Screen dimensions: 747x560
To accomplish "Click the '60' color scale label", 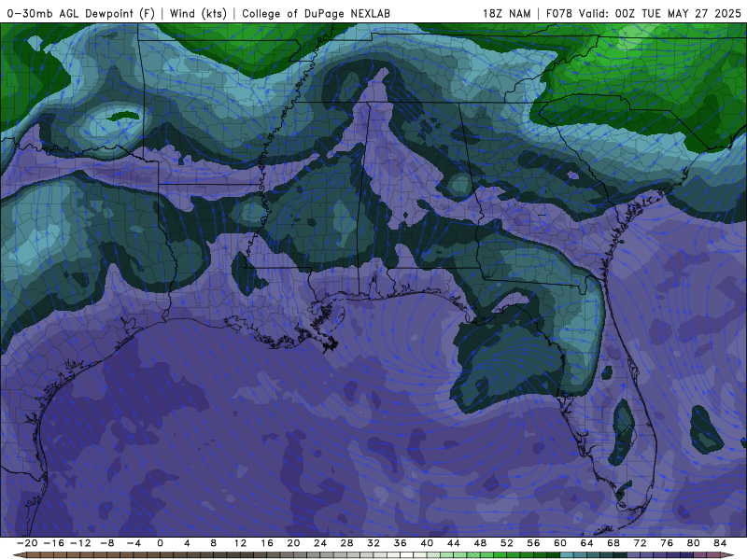I will tap(560, 543).
